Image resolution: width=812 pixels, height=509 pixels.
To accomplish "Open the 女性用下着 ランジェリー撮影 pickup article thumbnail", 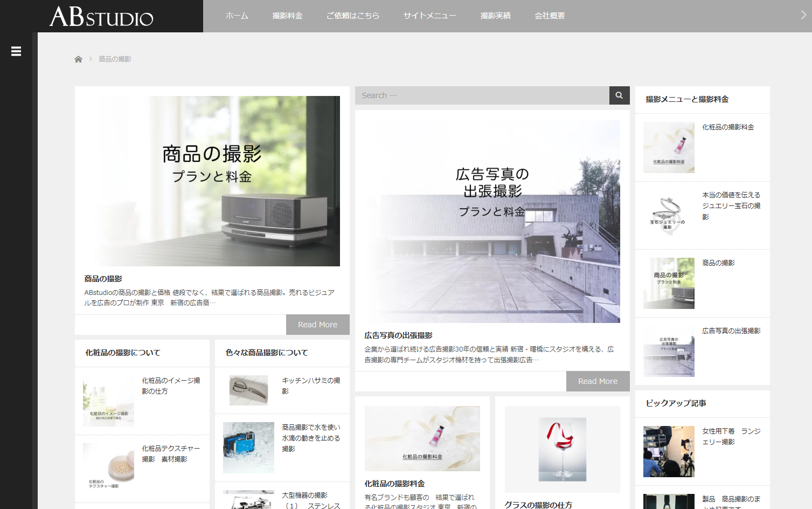I will (x=668, y=451).
